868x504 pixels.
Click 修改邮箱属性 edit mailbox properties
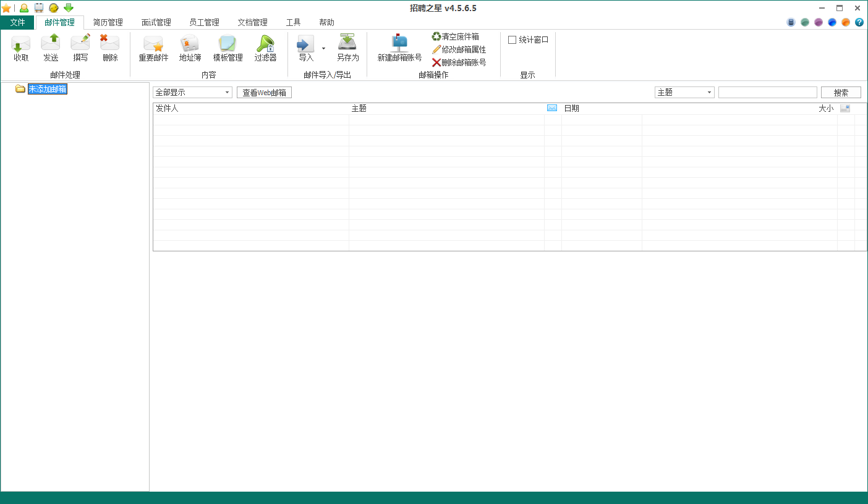tap(459, 49)
